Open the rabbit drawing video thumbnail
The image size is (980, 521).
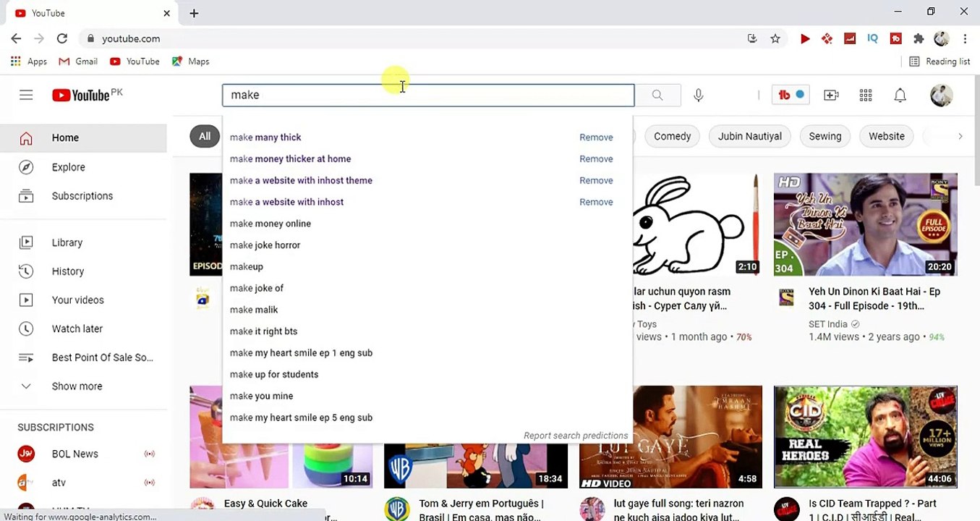(696, 224)
